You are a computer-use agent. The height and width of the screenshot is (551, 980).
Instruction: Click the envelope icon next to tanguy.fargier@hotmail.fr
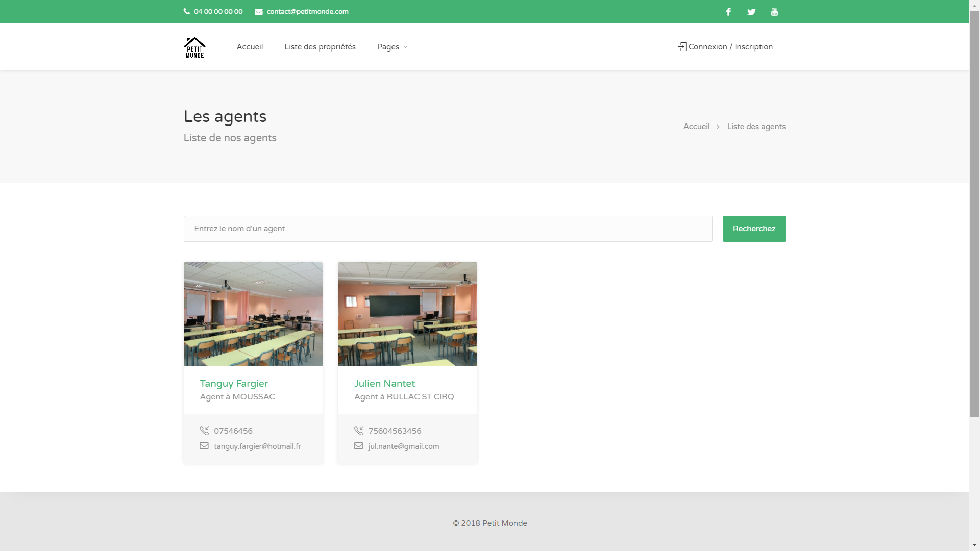(x=204, y=446)
